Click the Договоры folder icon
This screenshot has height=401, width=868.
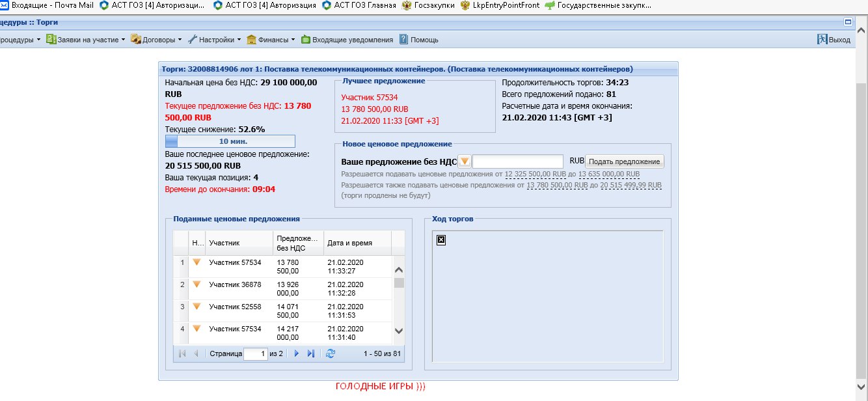(136, 39)
